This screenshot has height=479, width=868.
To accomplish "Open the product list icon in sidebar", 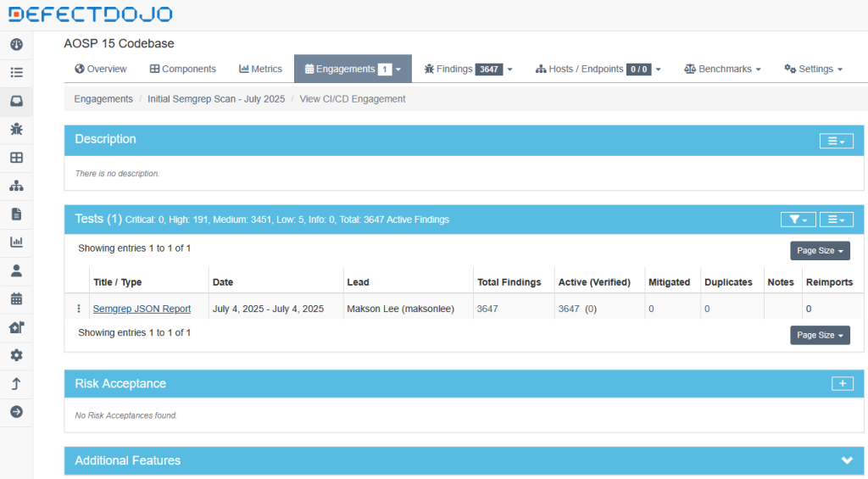I will [x=17, y=73].
